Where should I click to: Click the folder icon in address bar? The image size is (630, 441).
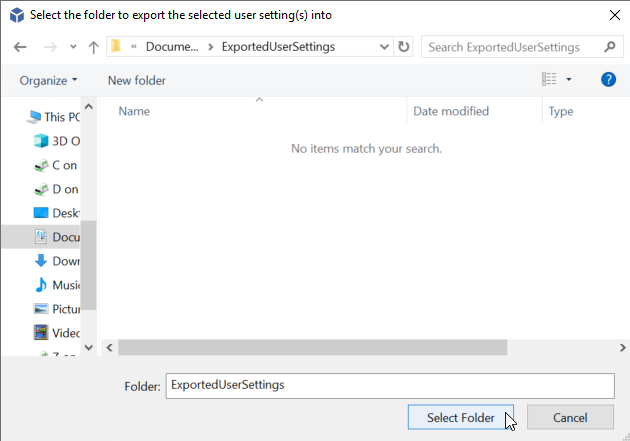[x=116, y=47]
